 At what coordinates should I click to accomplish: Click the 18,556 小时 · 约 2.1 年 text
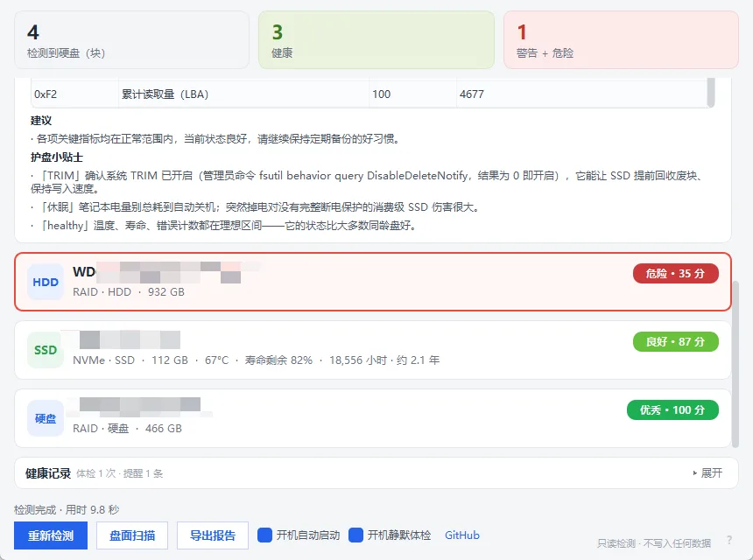384,360
